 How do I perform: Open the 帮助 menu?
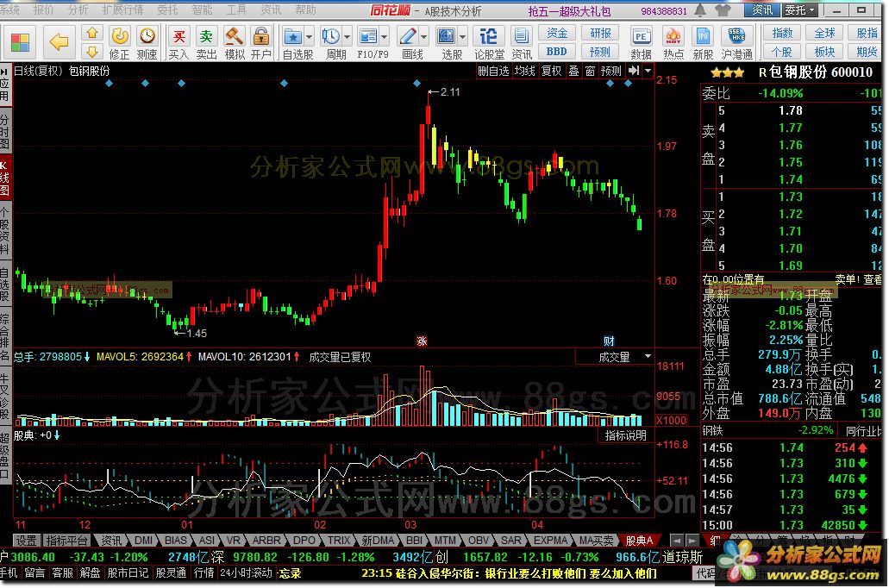tap(305, 9)
